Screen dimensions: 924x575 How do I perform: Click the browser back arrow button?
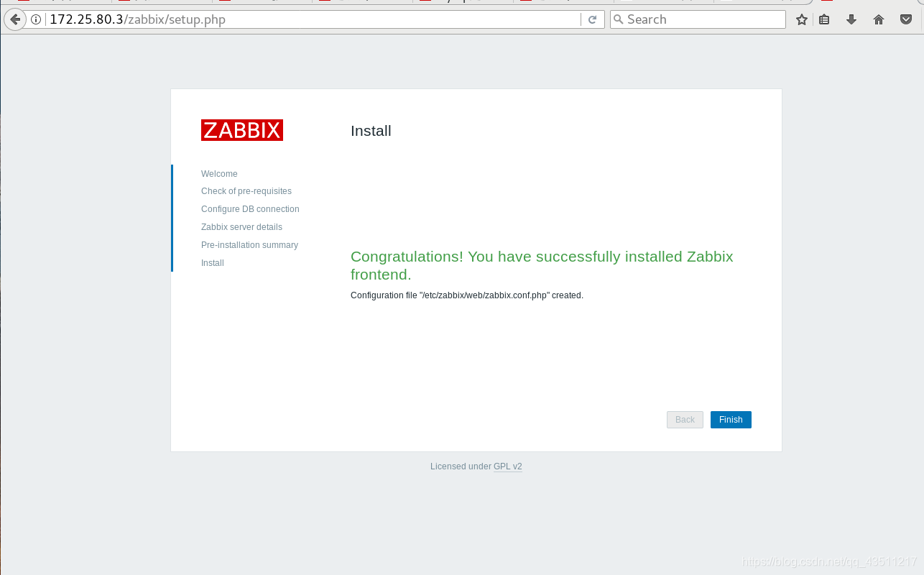(14, 19)
